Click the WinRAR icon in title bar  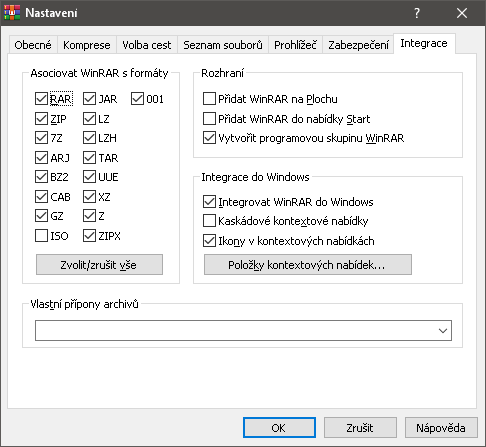pyautogui.click(x=12, y=13)
